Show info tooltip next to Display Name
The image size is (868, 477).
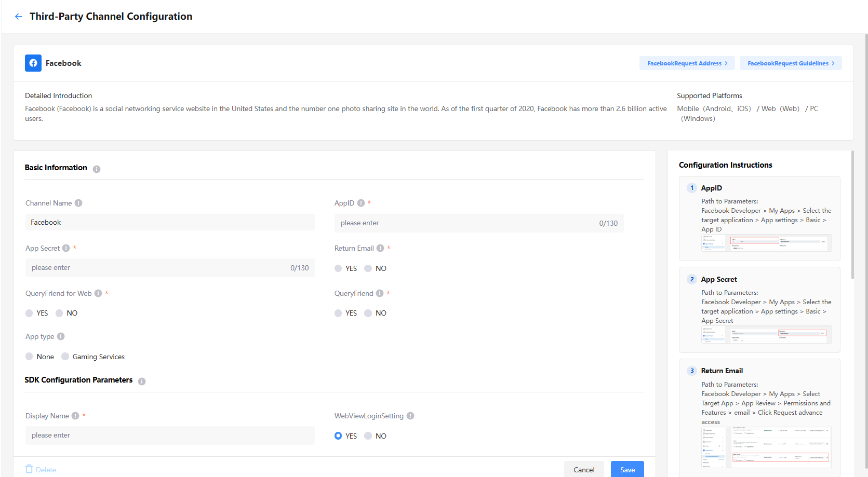coord(75,416)
